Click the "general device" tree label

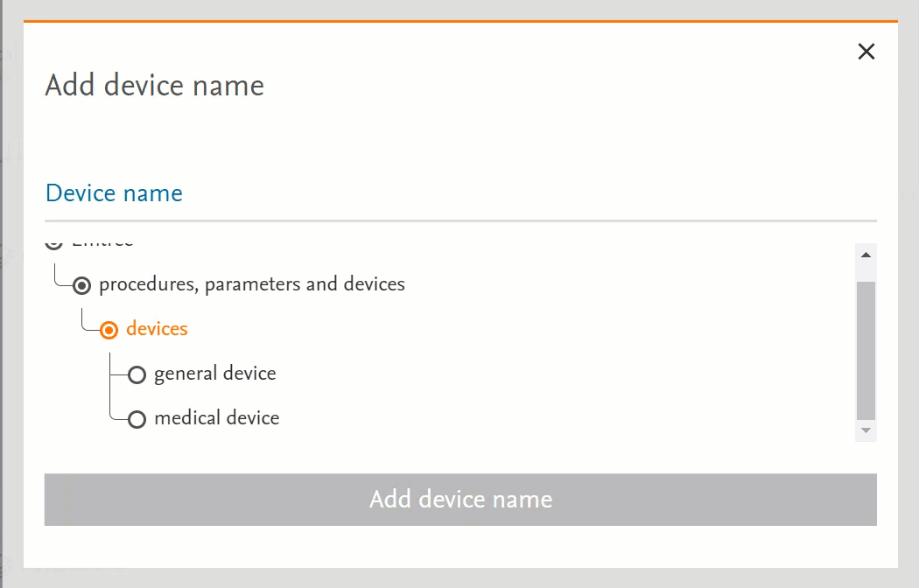pyautogui.click(x=214, y=374)
